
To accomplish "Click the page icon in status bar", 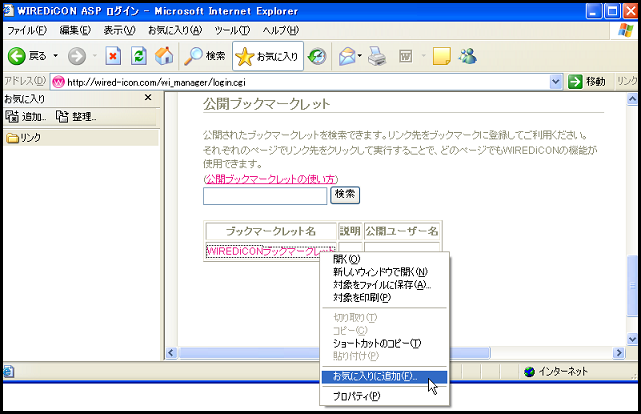I will 9,371.
